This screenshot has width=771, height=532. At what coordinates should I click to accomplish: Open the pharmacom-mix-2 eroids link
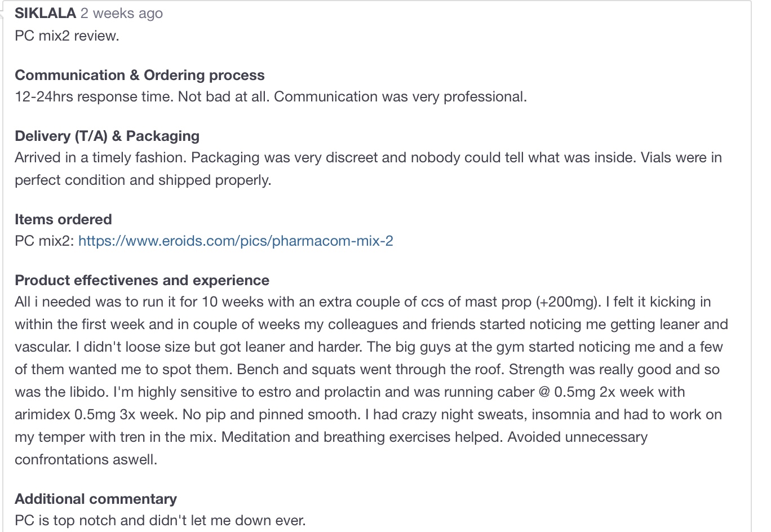pos(236,241)
